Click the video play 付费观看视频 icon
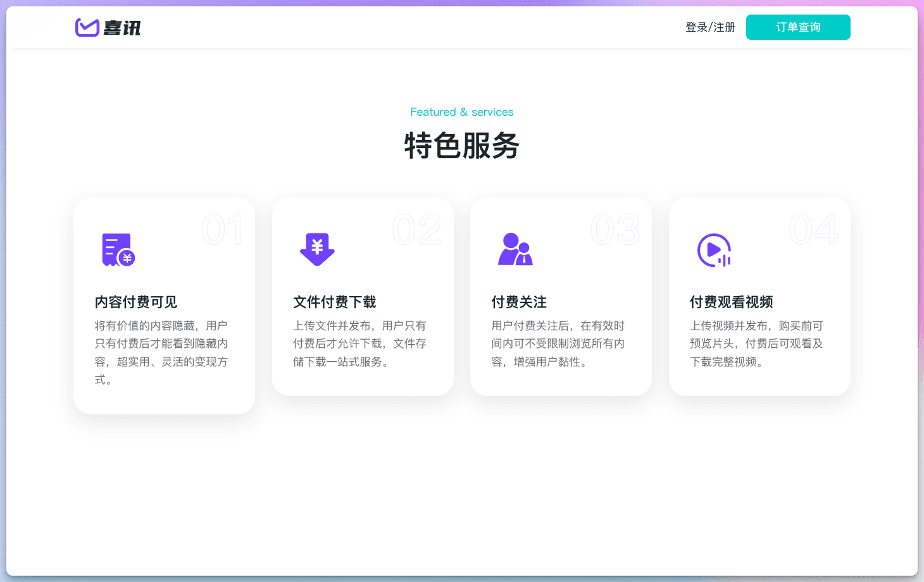 (x=714, y=250)
